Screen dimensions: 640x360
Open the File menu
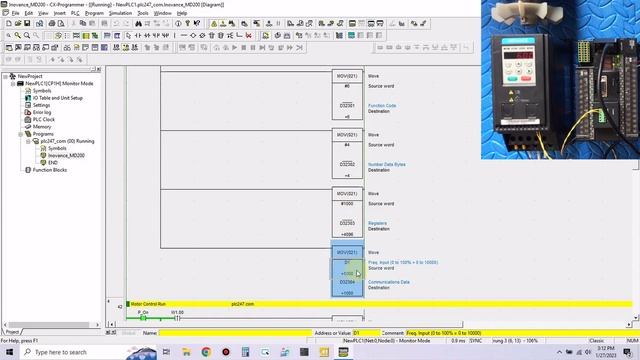click(16, 13)
